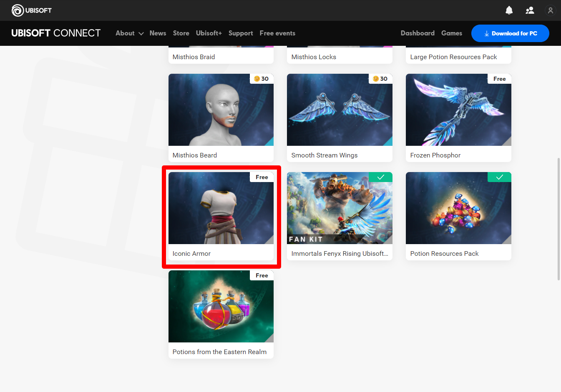561x392 pixels.
Task: Open the friends icon
Action: click(530, 10)
